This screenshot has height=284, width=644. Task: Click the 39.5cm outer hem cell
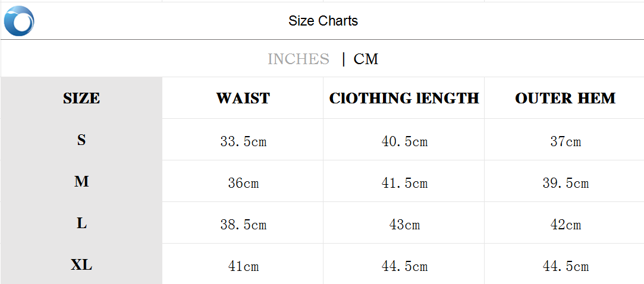(565, 184)
